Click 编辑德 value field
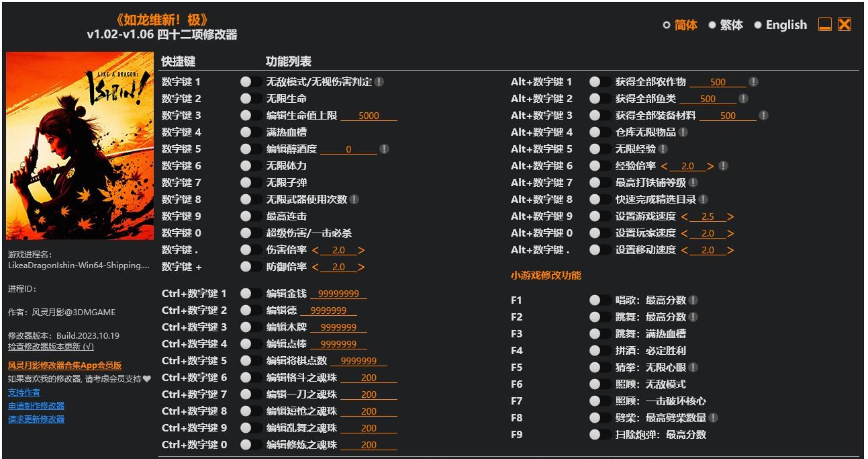The width and height of the screenshot is (868, 459). pyautogui.click(x=328, y=310)
